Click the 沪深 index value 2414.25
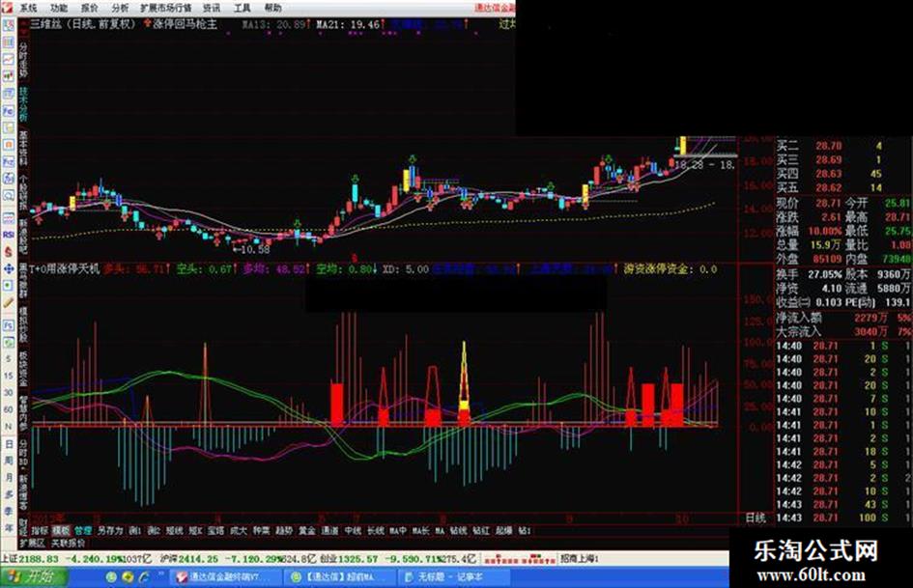 (198, 558)
